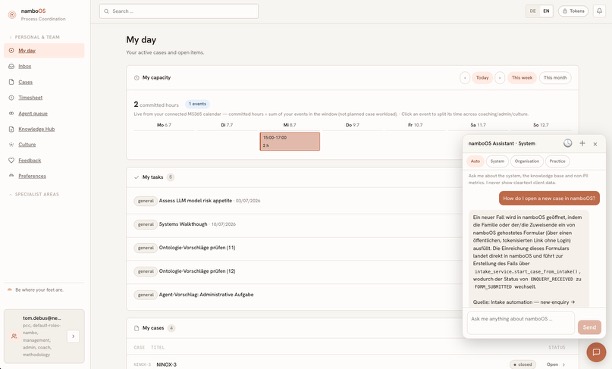Select Organisation assistant mode
Screen dimensions: 612x369
point(527,161)
